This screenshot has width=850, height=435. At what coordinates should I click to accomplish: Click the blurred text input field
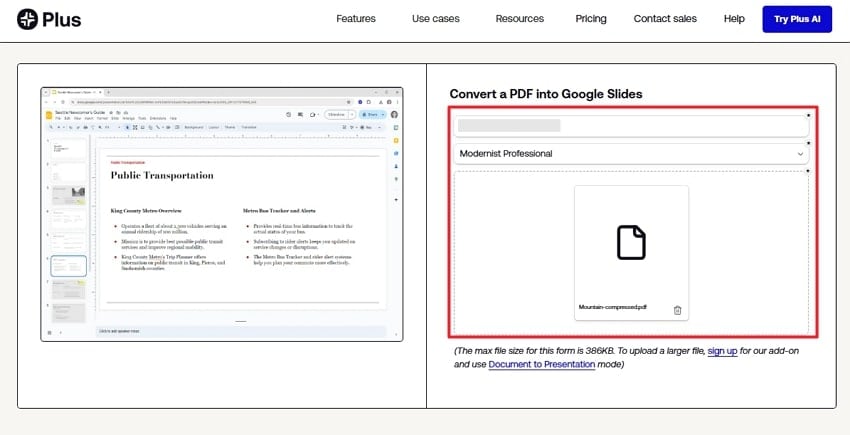click(x=632, y=126)
